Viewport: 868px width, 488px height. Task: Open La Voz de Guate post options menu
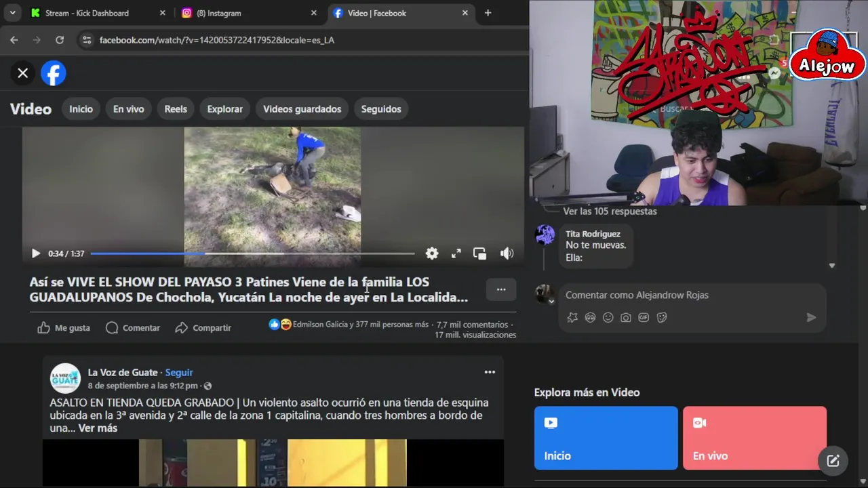(x=490, y=372)
